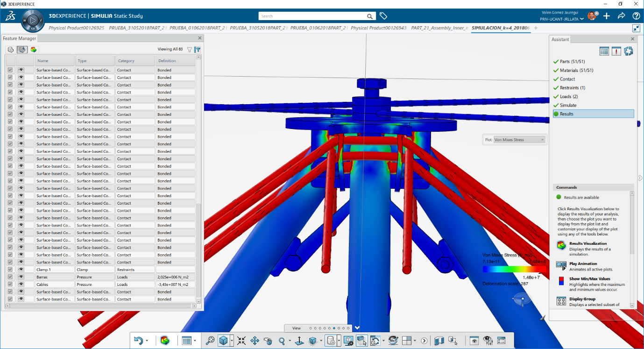Select the Feature Manager panel tab
This screenshot has height=349, width=644.
click(19, 38)
